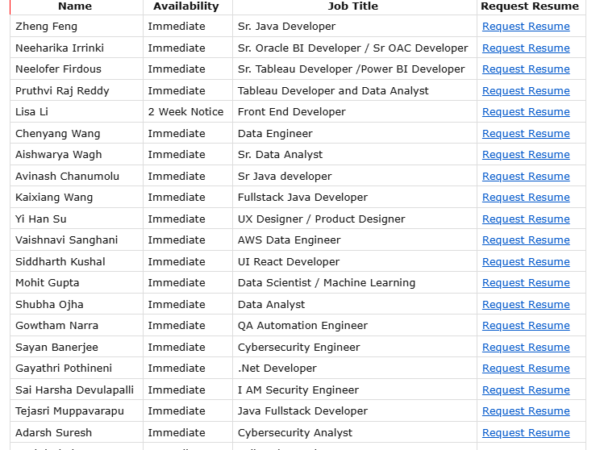The image size is (600, 450).
Task: Select the name Gayathri Pothineni
Action: click(x=64, y=368)
